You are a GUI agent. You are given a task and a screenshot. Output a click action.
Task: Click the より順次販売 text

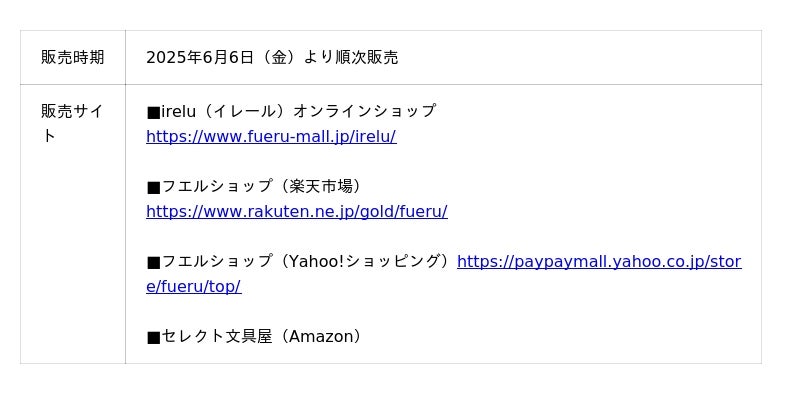351,58
